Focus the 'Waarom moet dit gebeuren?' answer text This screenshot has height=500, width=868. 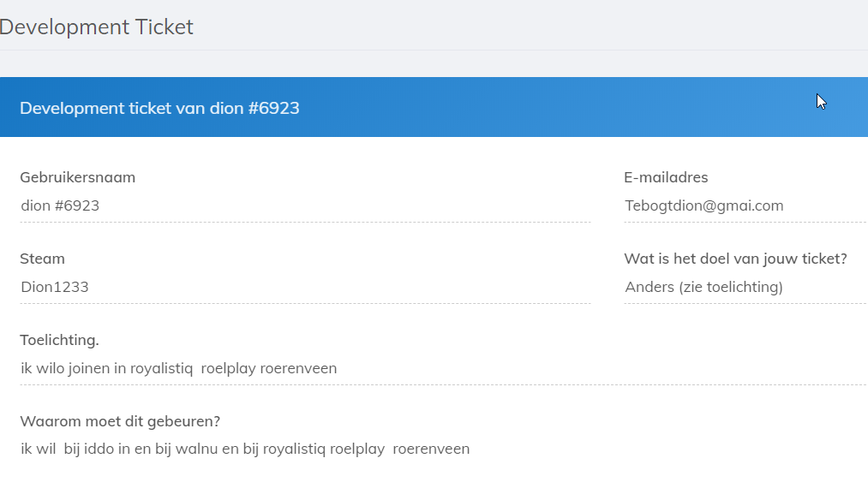245,449
